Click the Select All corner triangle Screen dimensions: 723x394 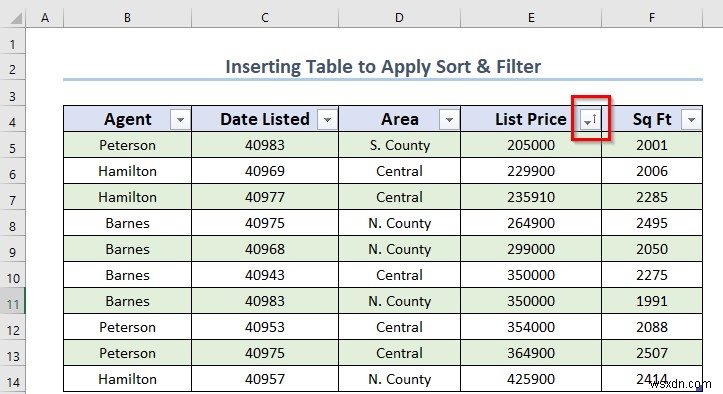click(16, 18)
